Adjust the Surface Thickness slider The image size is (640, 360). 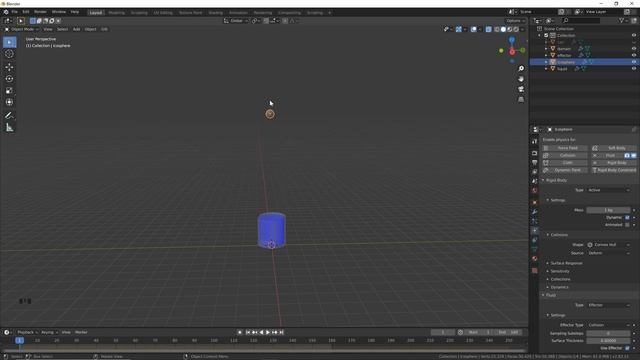[609, 341]
